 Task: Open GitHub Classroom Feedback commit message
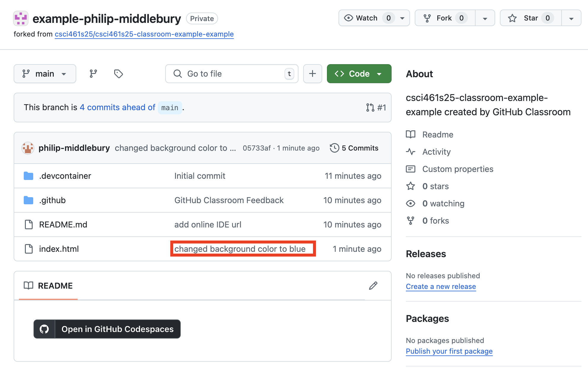pos(229,200)
